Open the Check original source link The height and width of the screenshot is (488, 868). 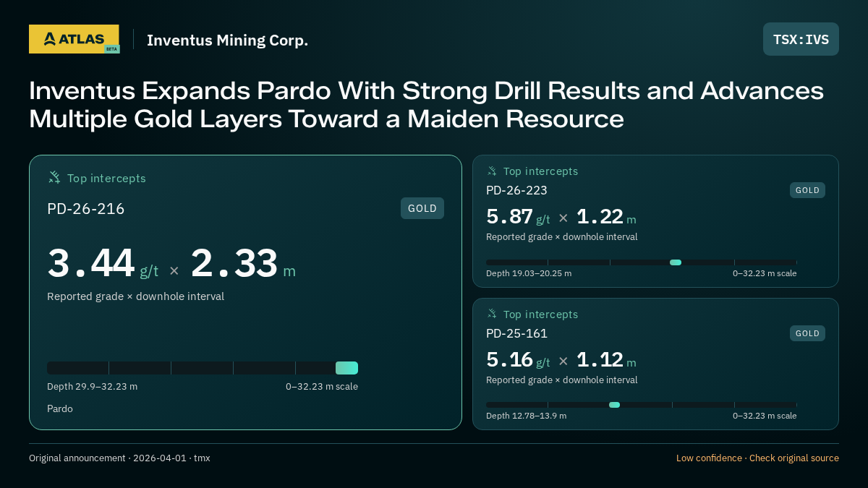coord(794,458)
